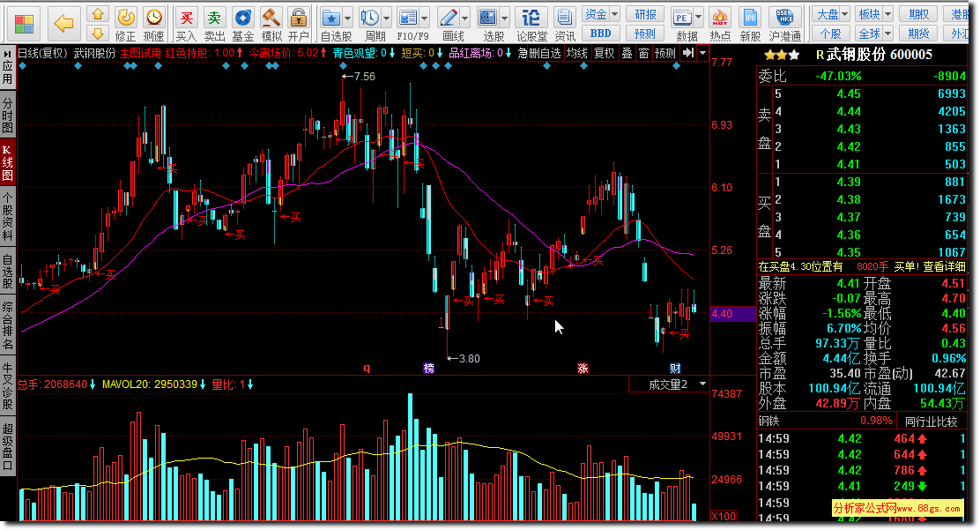Screen dimensions: 980x530
Task: Expand the 选股 dropdown arrow
Action: pos(504,18)
